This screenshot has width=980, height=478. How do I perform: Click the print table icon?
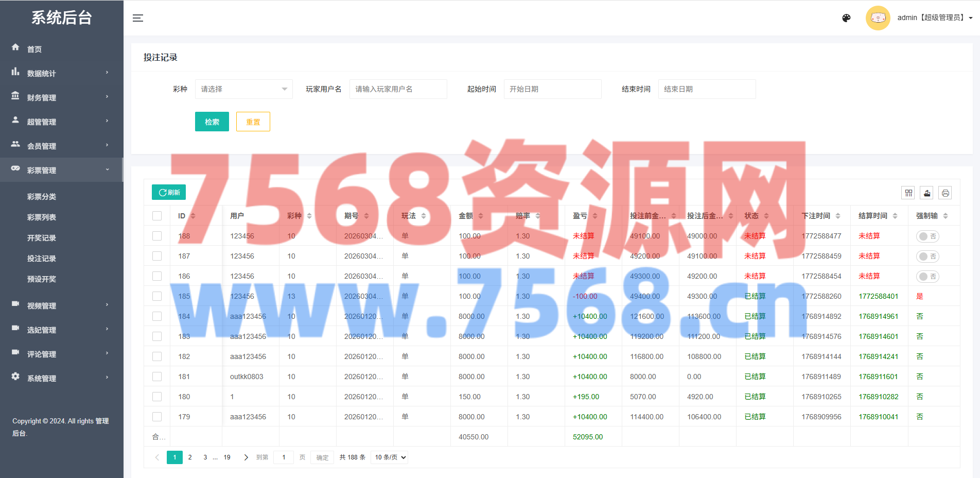coord(945,193)
